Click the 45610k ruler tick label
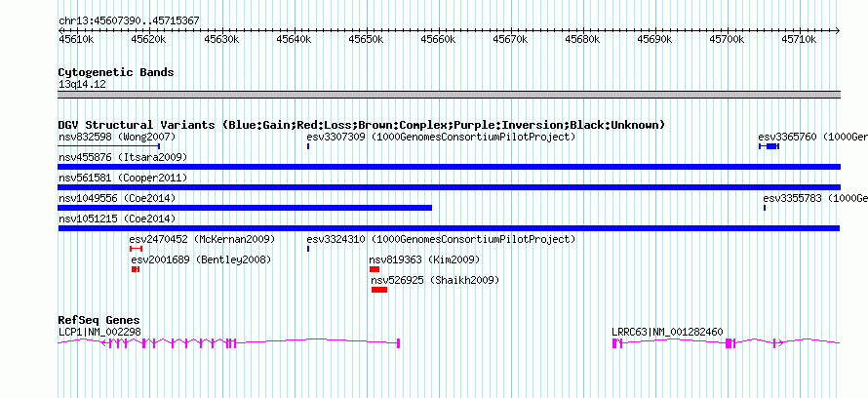The image size is (868, 398). point(76,39)
